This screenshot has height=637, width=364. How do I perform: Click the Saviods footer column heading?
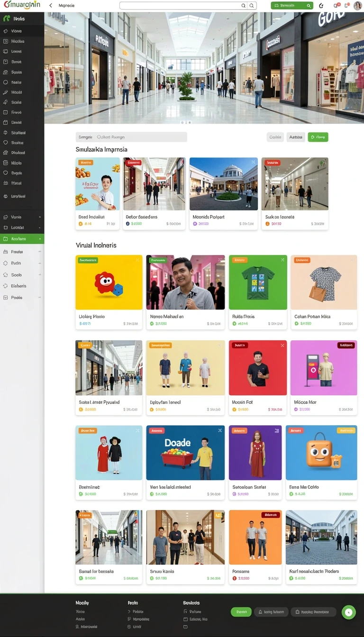pos(191,603)
